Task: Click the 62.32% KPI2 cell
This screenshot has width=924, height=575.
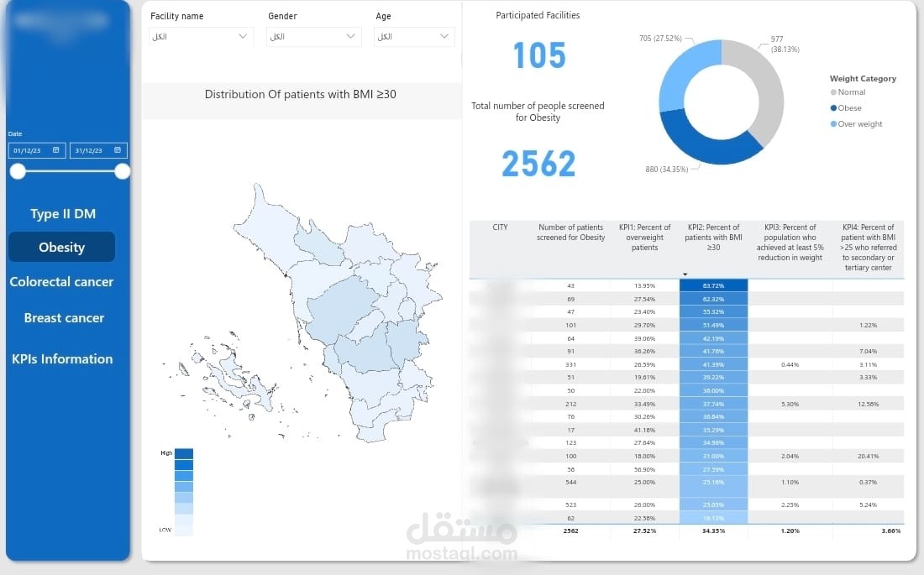Action: (713, 300)
